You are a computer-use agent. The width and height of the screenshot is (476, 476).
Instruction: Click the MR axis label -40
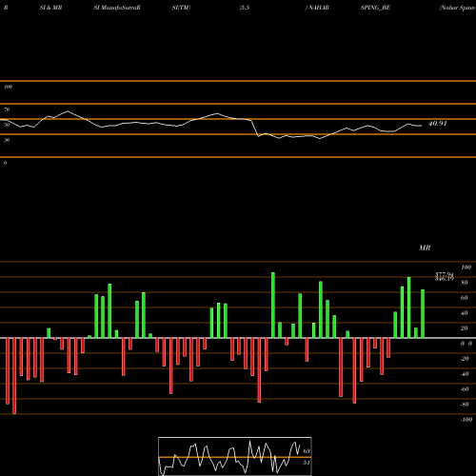465,374
